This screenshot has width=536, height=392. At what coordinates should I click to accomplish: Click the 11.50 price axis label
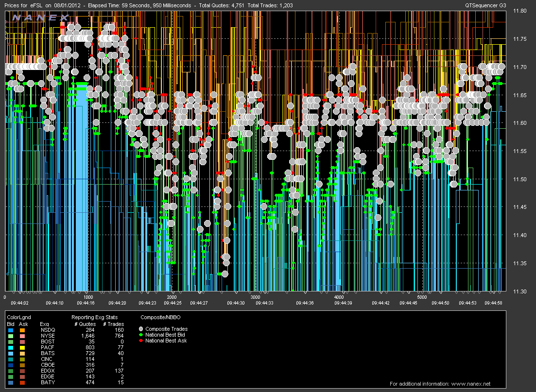coord(519,179)
